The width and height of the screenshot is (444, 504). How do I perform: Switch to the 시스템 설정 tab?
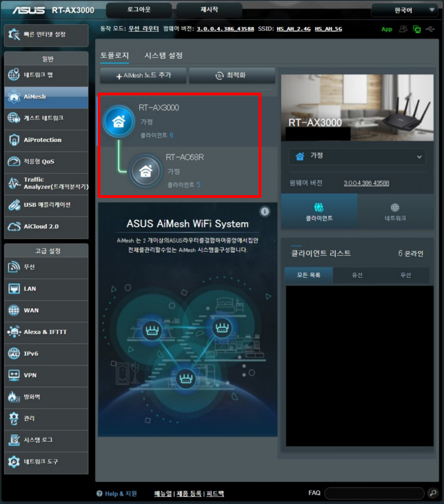(163, 55)
